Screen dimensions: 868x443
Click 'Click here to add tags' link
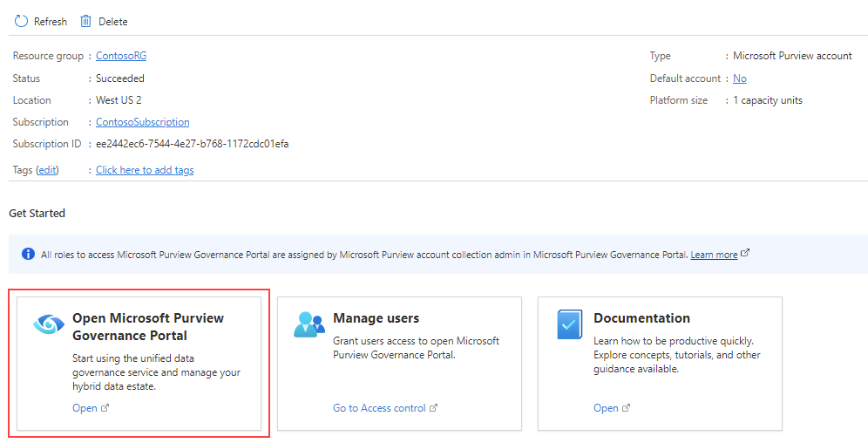[145, 170]
